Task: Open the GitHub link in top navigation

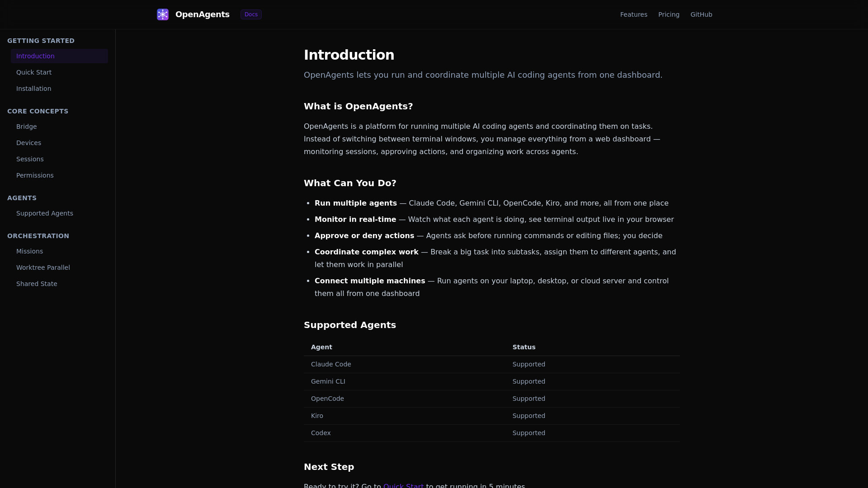Action: (x=701, y=14)
